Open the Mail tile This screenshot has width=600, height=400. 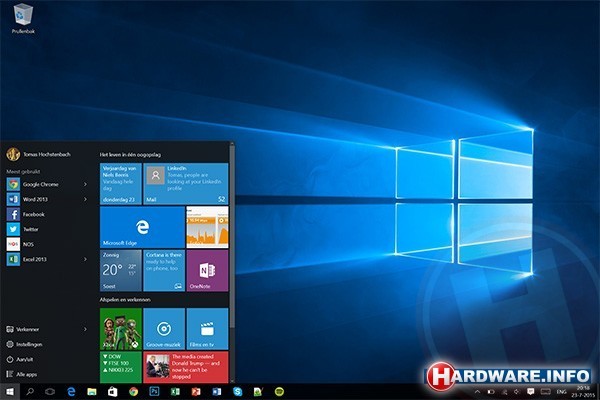[x=185, y=184]
